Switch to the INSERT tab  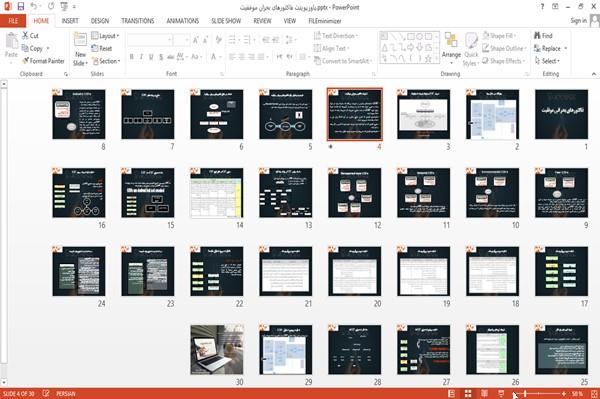(x=70, y=21)
